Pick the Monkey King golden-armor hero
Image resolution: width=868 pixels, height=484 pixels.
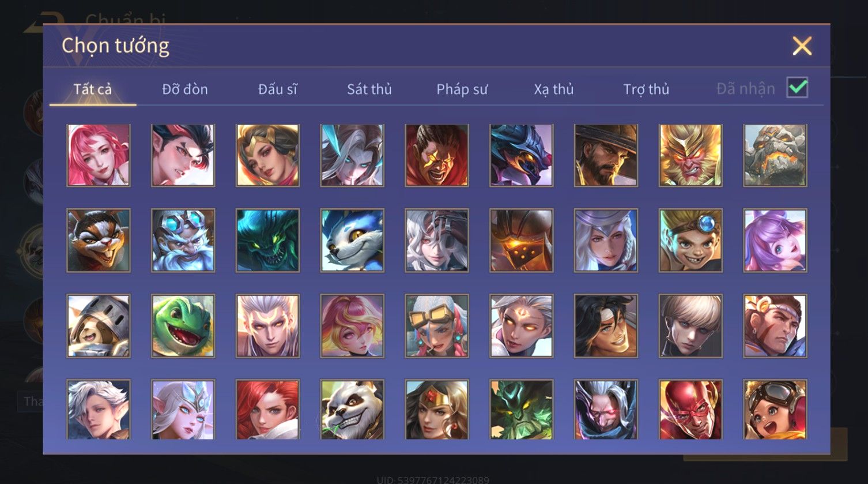click(x=690, y=155)
